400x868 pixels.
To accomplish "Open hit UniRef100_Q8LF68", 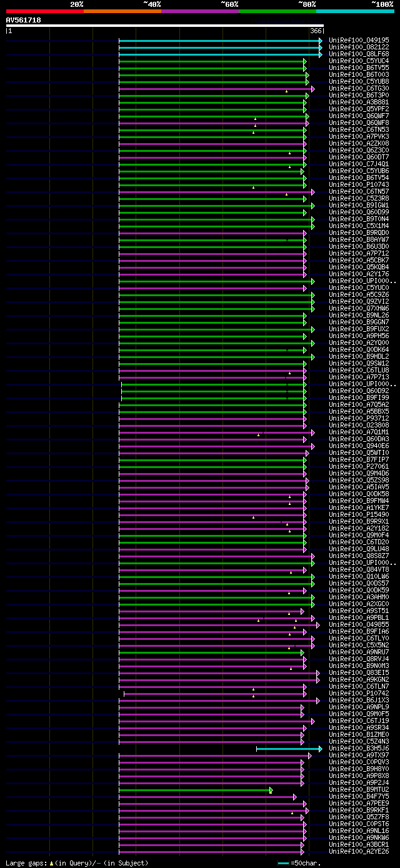I will tap(359, 54).
